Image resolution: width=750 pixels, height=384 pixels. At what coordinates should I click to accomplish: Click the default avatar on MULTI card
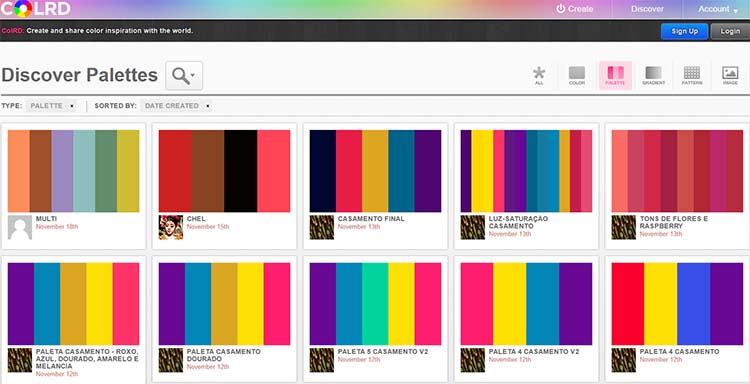(x=20, y=227)
